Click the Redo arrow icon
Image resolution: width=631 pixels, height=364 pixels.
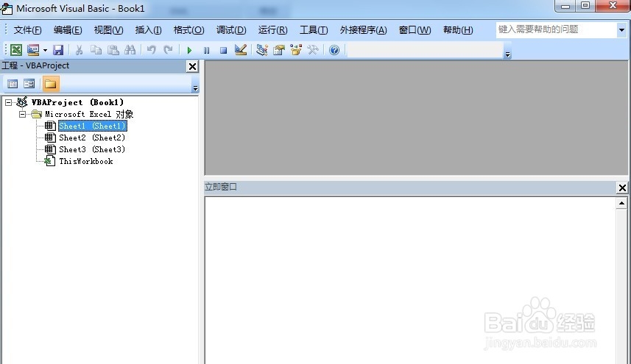point(168,50)
